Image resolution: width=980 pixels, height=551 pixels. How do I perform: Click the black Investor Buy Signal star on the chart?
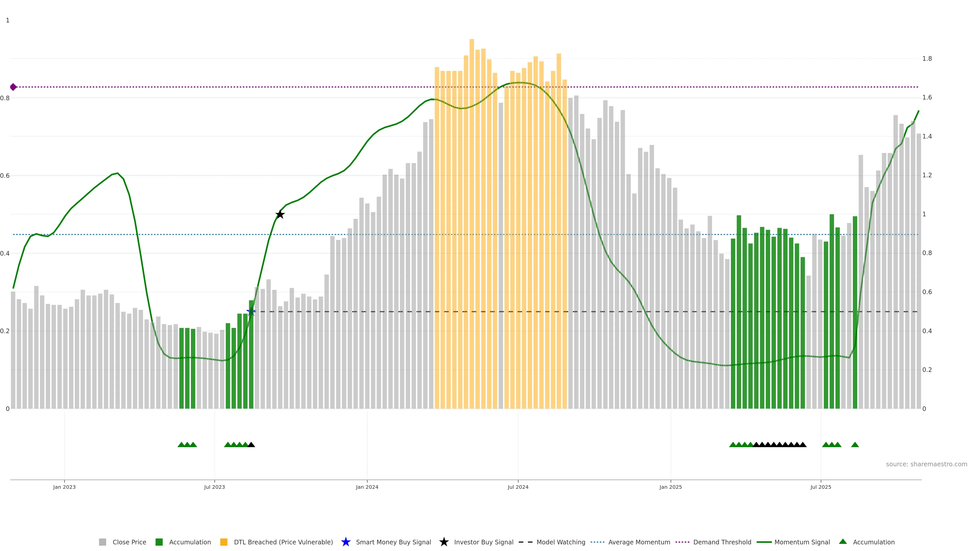(280, 215)
